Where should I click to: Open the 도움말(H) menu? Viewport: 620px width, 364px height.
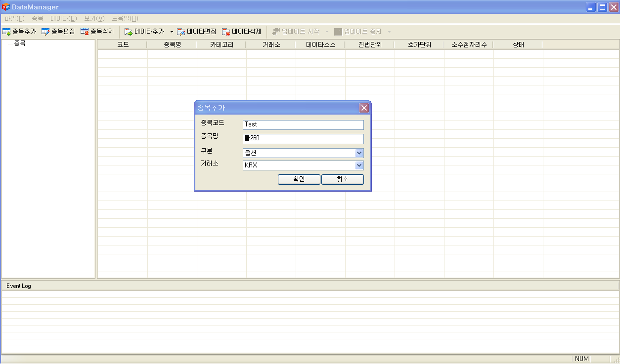[x=125, y=19]
